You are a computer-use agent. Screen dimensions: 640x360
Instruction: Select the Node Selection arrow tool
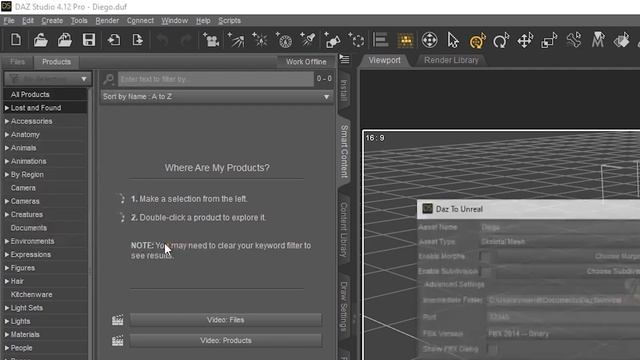tap(453, 40)
